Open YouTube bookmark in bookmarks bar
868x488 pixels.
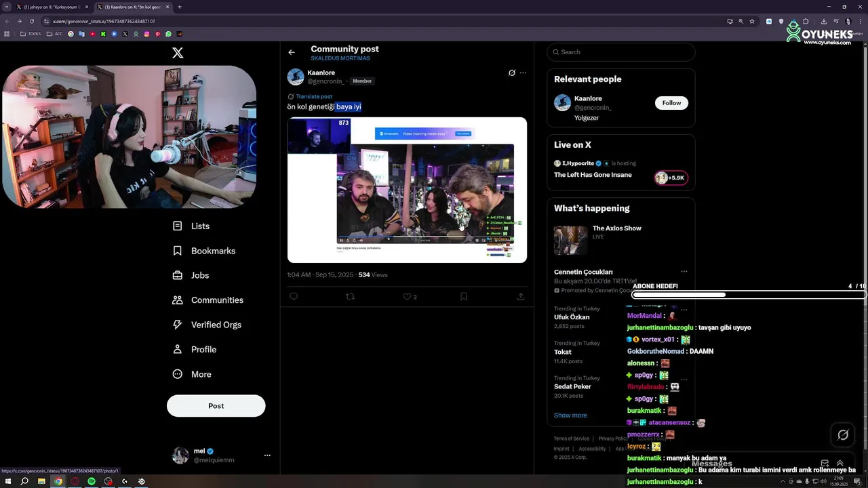[x=93, y=34]
